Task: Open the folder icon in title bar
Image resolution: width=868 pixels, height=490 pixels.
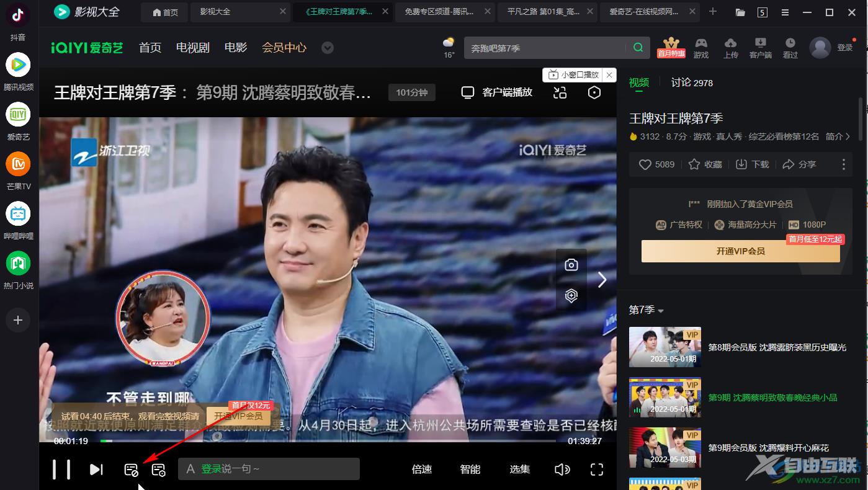Action: tap(740, 12)
